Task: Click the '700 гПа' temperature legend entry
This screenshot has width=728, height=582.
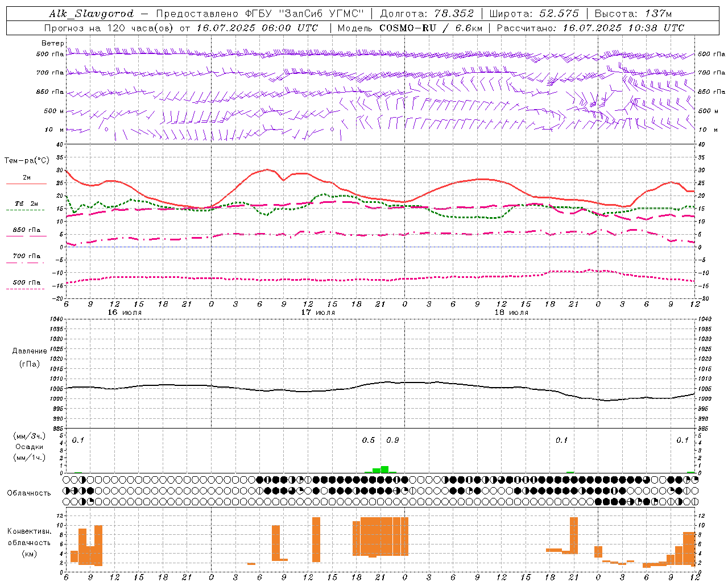Action: point(27,256)
